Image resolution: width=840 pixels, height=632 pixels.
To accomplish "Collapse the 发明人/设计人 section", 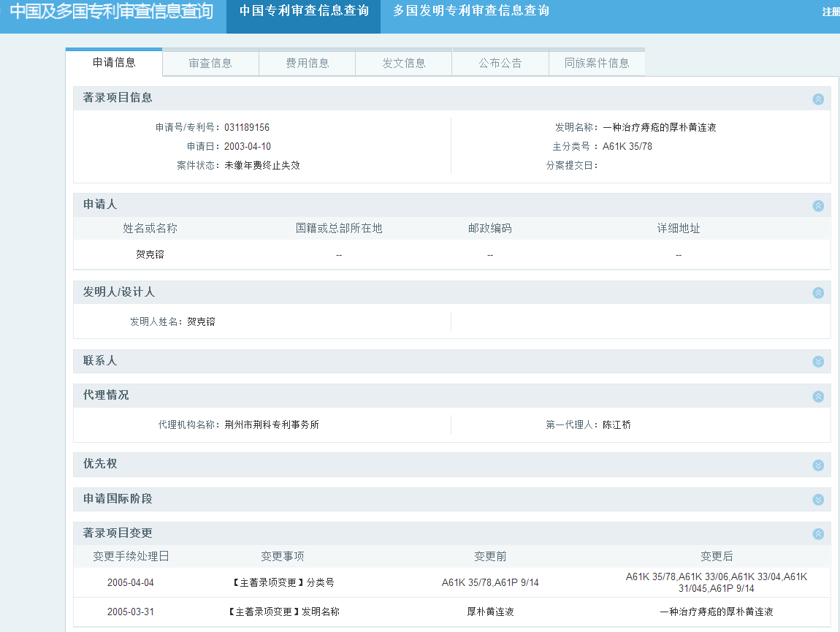I will tap(818, 293).
